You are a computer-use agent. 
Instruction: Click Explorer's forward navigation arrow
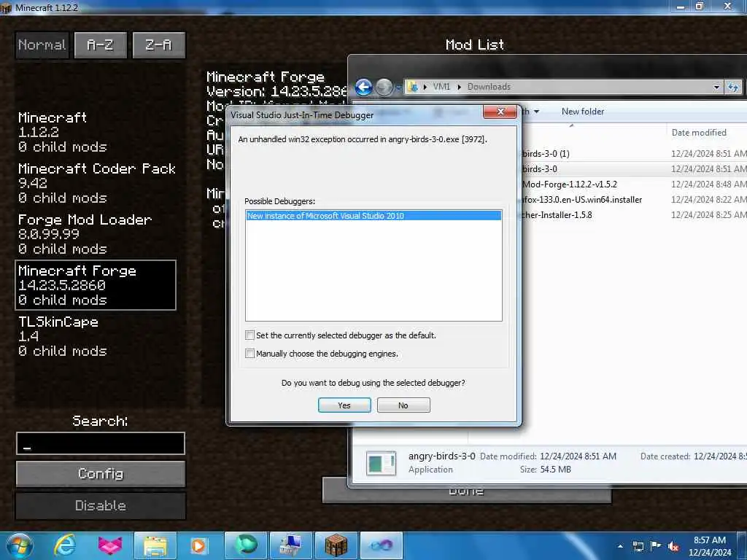pyautogui.click(x=384, y=87)
